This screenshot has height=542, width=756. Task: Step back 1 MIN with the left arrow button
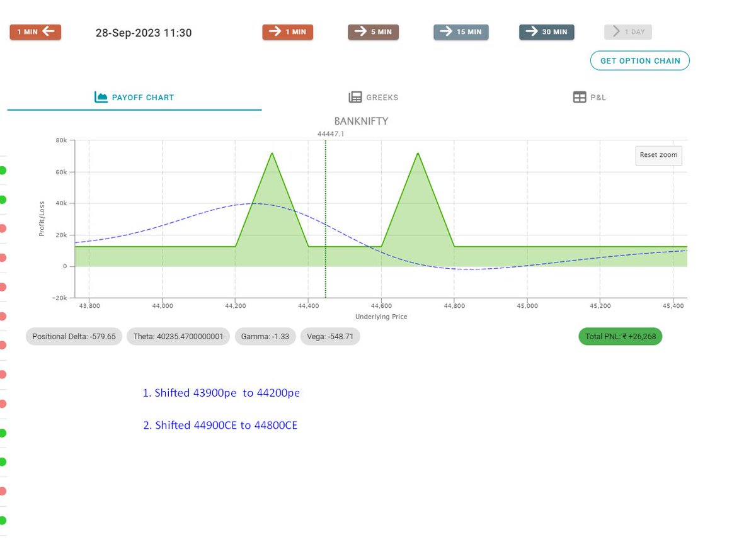click(x=35, y=32)
